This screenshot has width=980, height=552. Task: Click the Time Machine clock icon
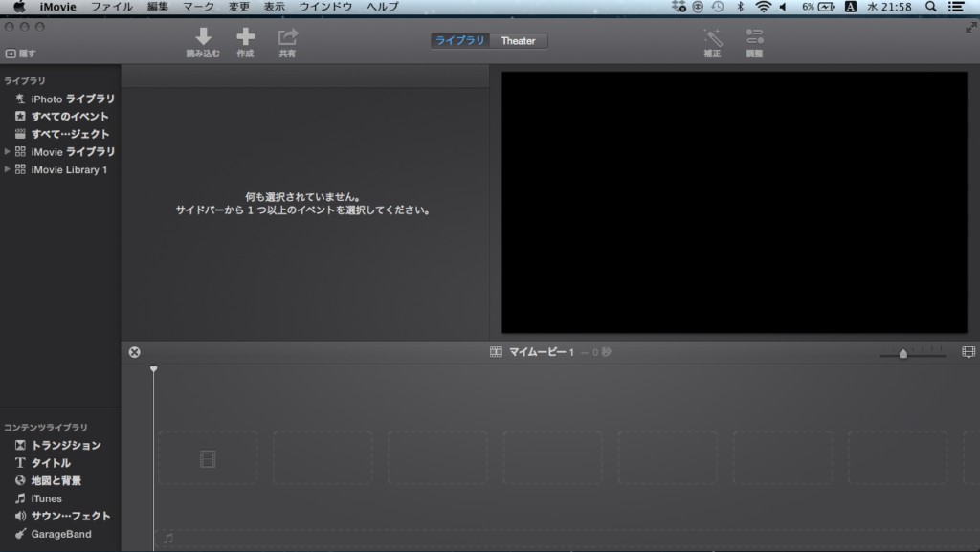click(x=718, y=7)
